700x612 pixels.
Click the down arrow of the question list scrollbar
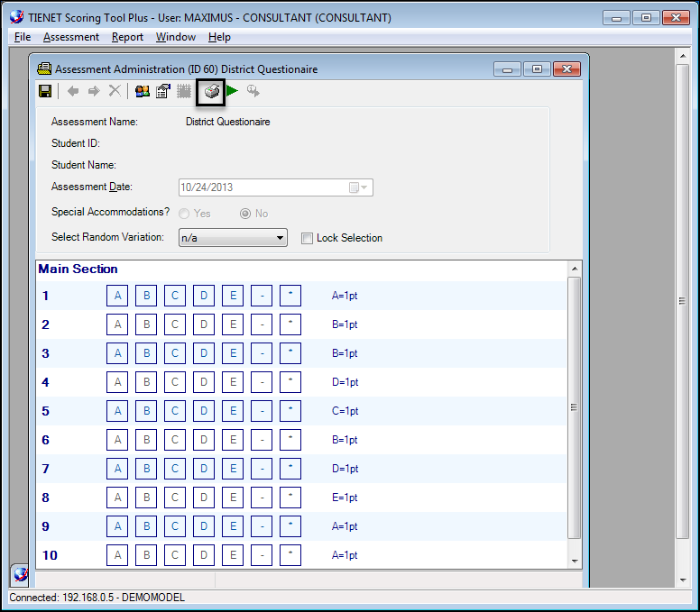[x=575, y=561]
